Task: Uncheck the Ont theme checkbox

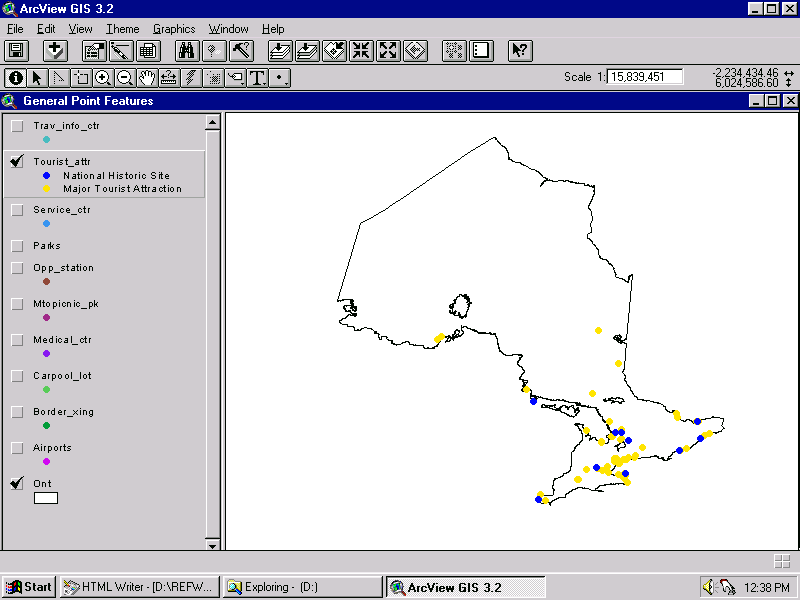Action: (x=17, y=484)
